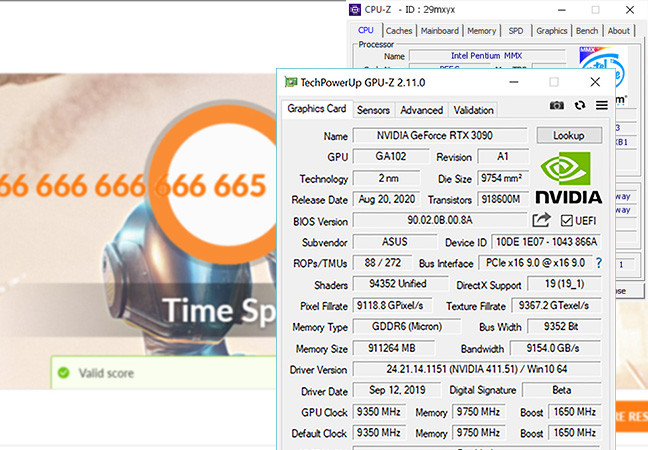This screenshot has height=450, width=648.
Task: Click the Driver Version value 24.21.14.1151
Action: tap(477, 369)
